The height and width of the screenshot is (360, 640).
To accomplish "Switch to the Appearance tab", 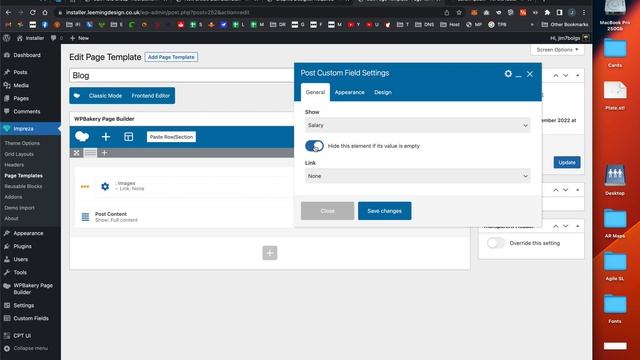I will pyautogui.click(x=349, y=92).
